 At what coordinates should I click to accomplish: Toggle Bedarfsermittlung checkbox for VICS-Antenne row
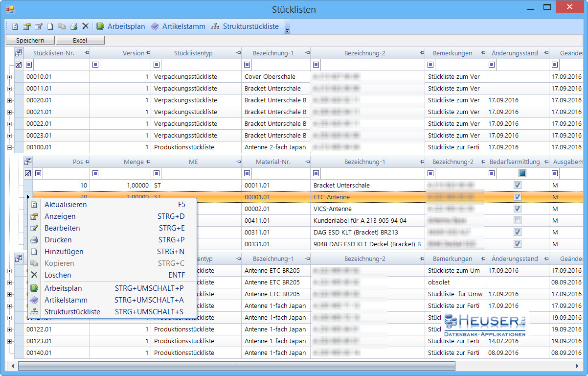518,209
